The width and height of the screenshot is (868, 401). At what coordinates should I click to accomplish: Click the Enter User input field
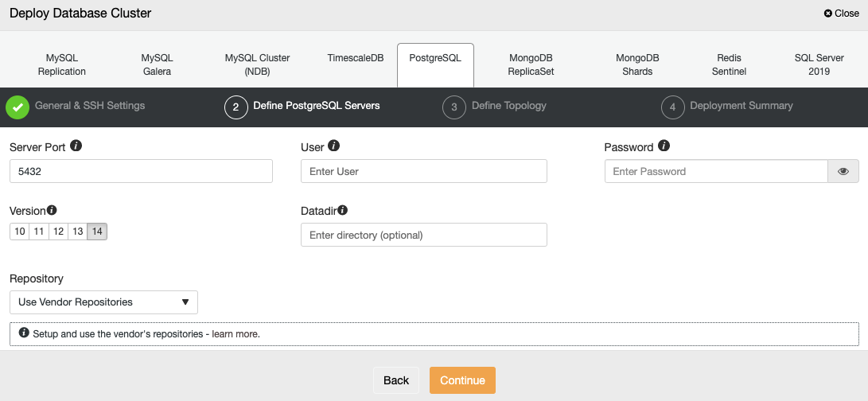click(423, 171)
